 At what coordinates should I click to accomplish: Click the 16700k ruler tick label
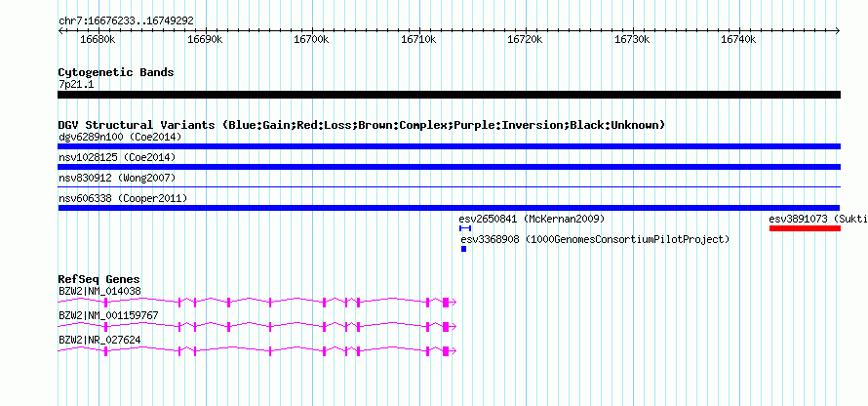pos(312,39)
